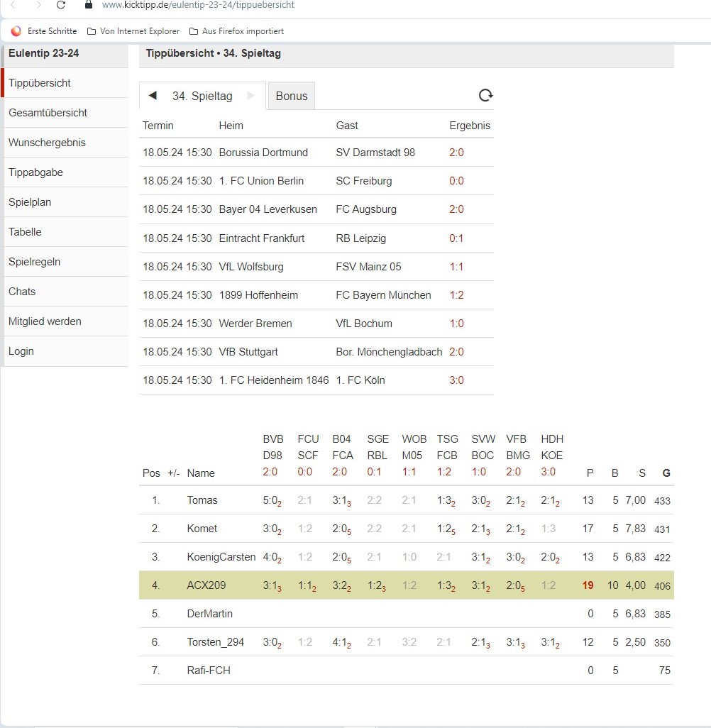Open the 34. Spieltag selector
711x728 pixels.
(x=202, y=96)
